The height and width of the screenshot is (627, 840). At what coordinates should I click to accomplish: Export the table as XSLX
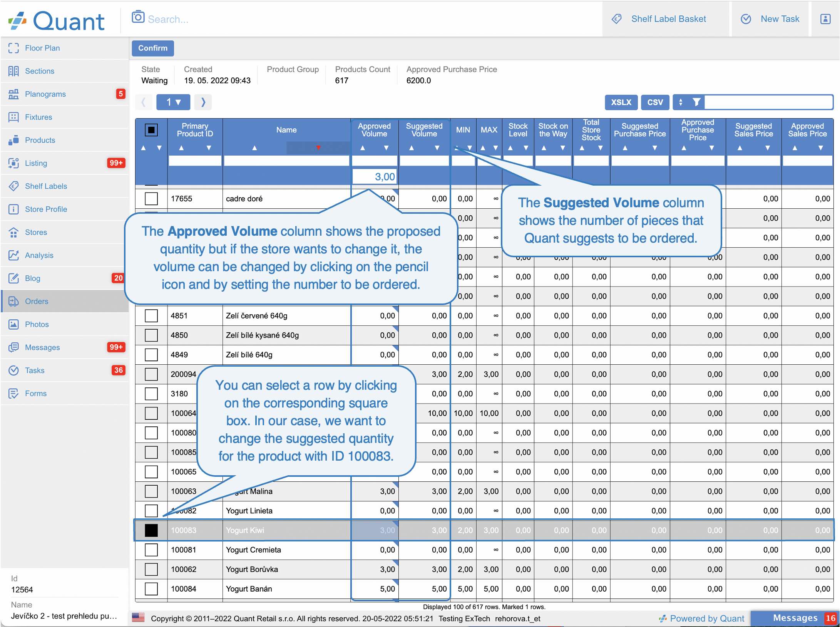click(621, 102)
